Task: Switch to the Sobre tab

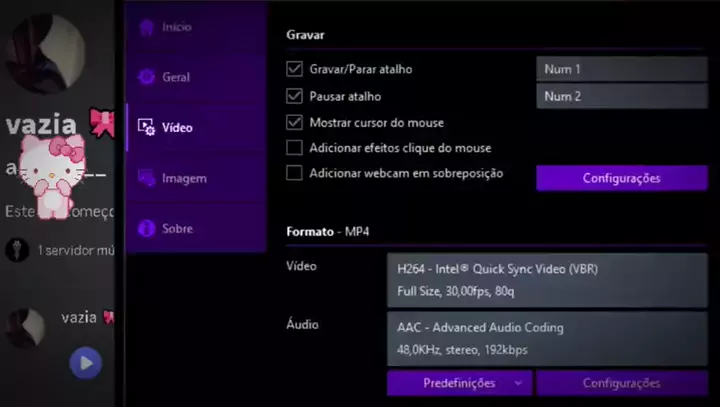Action: pos(177,228)
